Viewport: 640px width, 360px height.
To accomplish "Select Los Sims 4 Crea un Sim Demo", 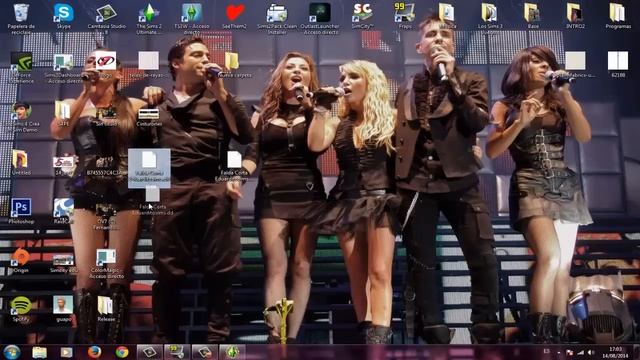I will (21, 118).
